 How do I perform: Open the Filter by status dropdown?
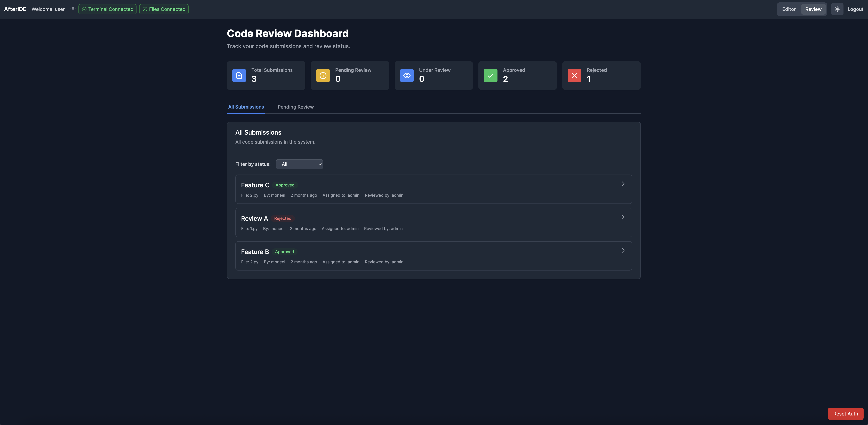click(x=299, y=164)
